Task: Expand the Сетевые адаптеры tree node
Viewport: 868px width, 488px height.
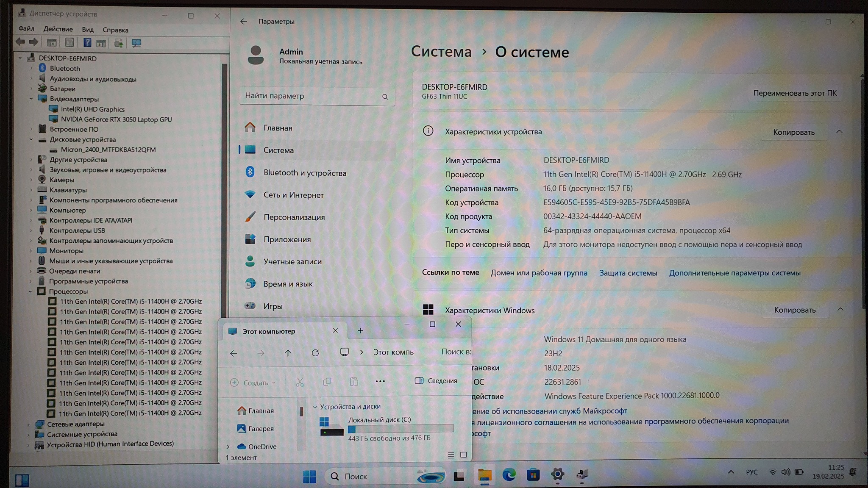Action: pyautogui.click(x=29, y=424)
